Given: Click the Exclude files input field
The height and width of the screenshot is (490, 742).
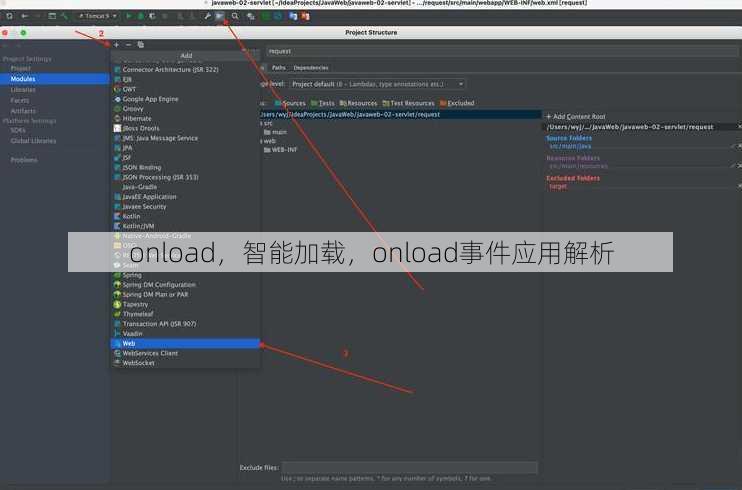Looking at the screenshot, I should [410, 468].
